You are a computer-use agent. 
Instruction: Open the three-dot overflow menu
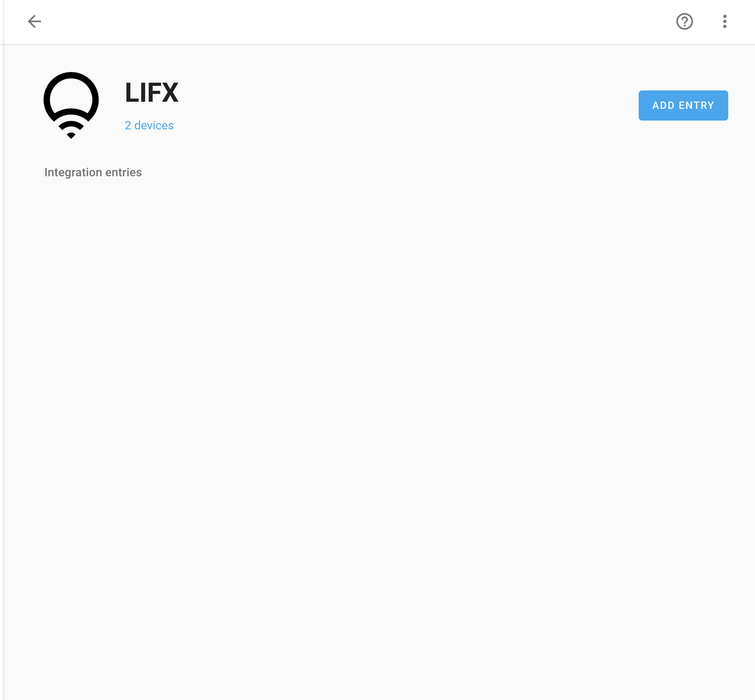725,21
